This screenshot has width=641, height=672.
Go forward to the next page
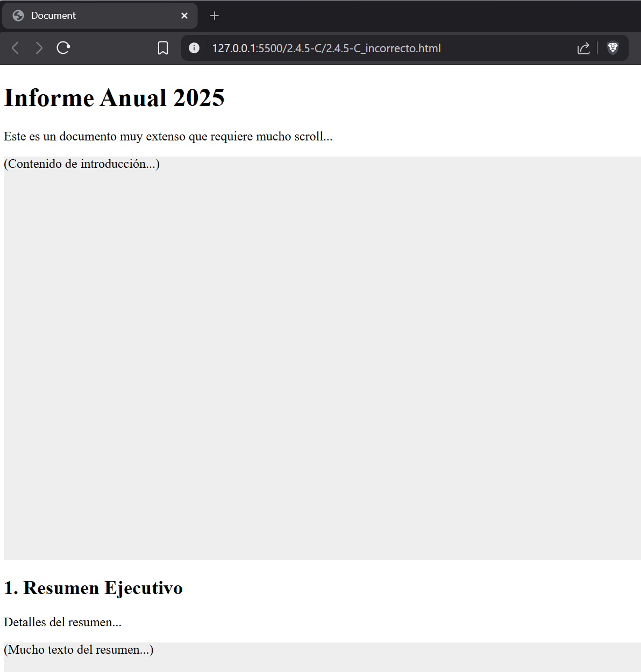pos(39,48)
